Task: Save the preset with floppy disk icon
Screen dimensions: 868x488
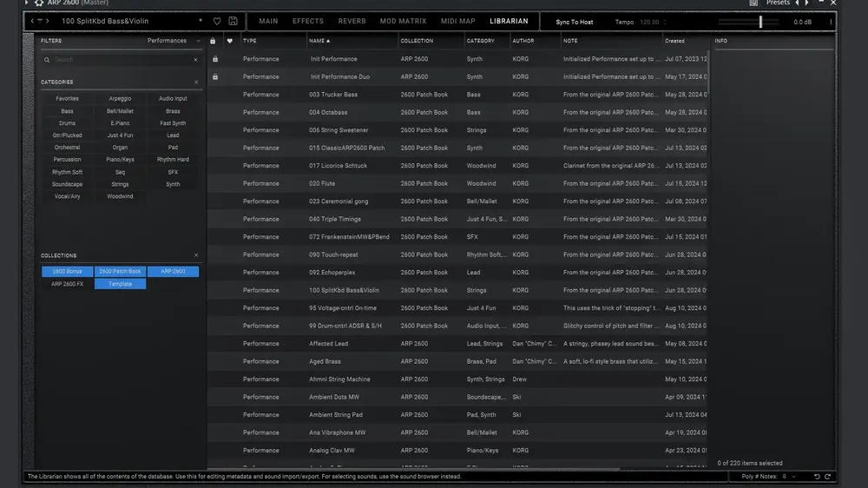Action: (x=233, y=21)
